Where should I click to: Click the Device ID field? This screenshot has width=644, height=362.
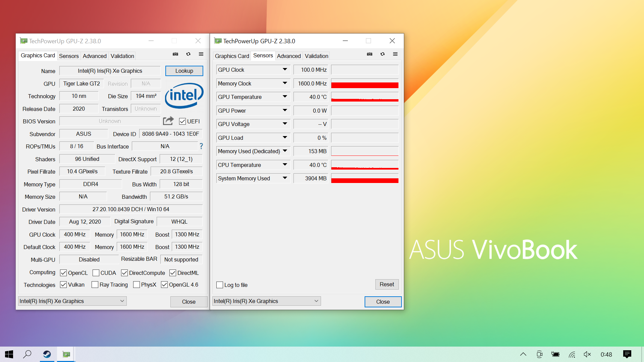pos(170,133)
